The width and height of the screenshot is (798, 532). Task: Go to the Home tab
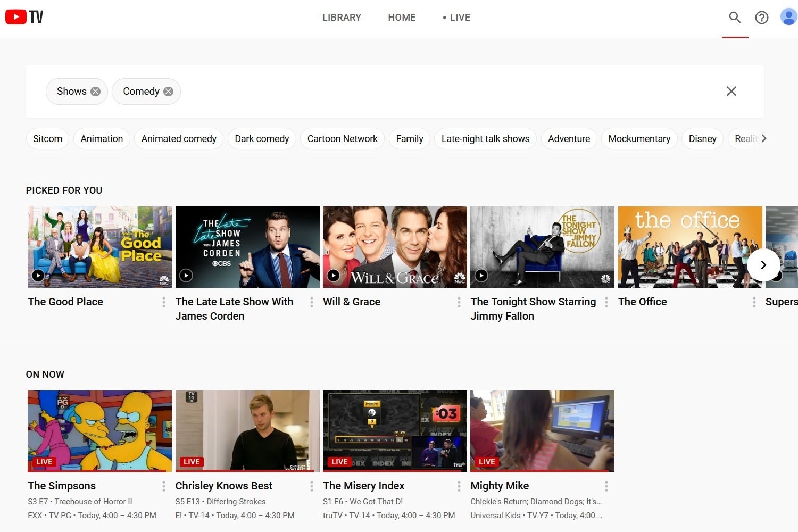(402, 18)
